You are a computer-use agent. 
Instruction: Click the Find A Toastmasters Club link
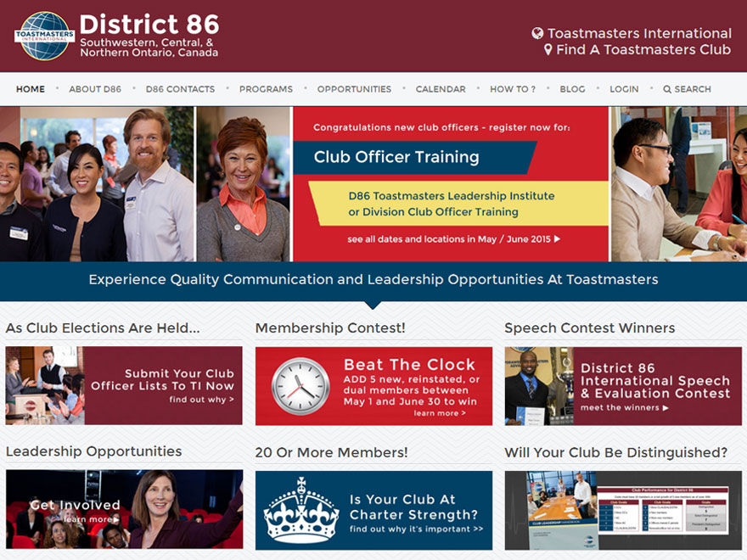[643, 50]
